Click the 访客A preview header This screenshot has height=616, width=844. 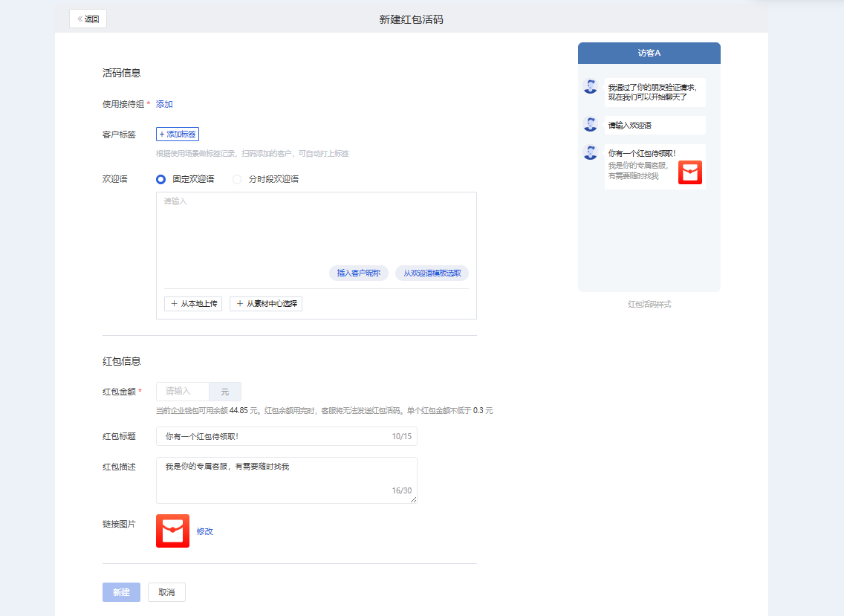point(649,53)
